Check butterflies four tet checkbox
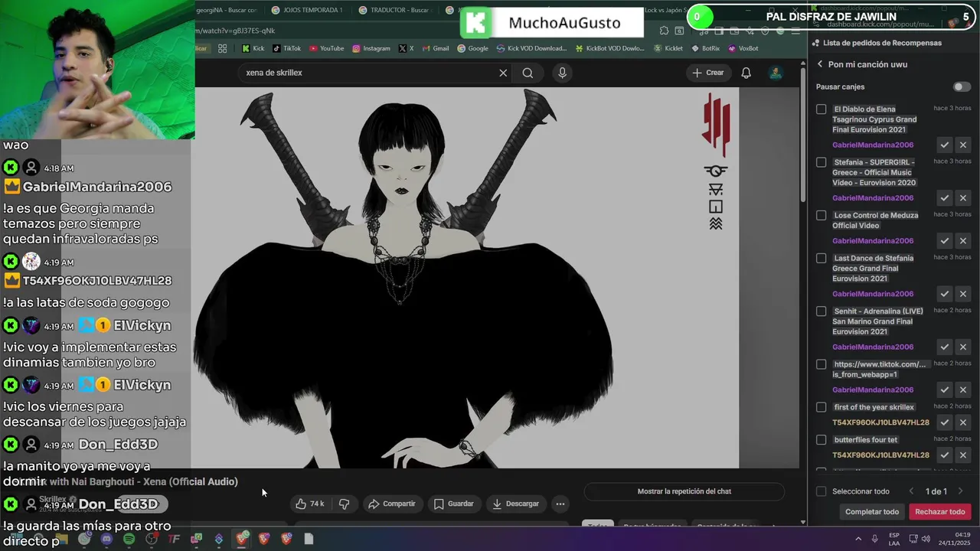 [x=822, y=440]
